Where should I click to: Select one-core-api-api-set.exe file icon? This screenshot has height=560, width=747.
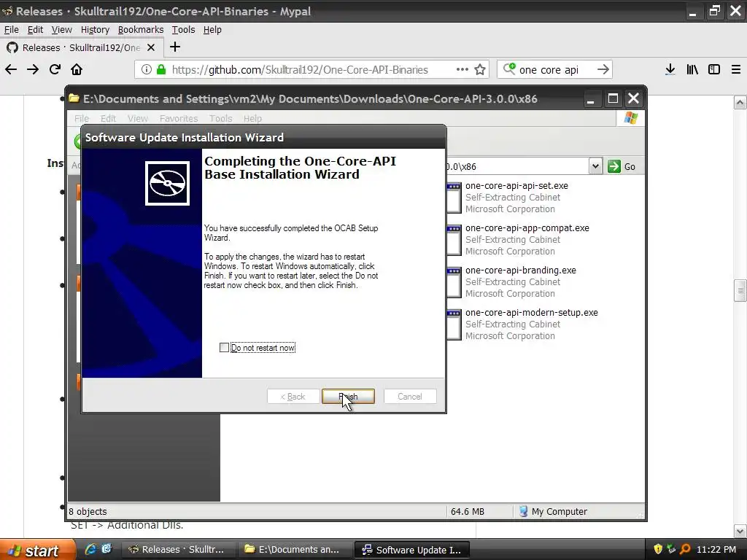coord(454,197)
